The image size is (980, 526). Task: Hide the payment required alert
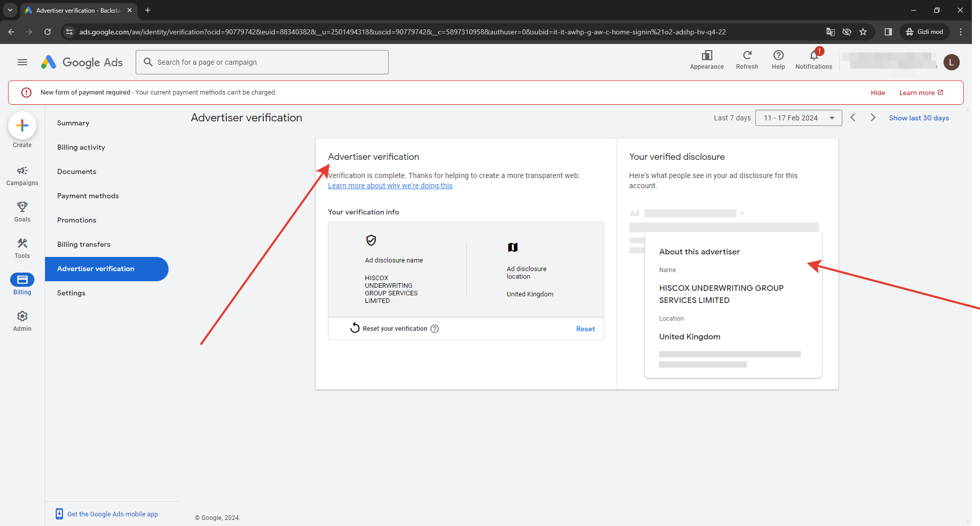(878, 93)
